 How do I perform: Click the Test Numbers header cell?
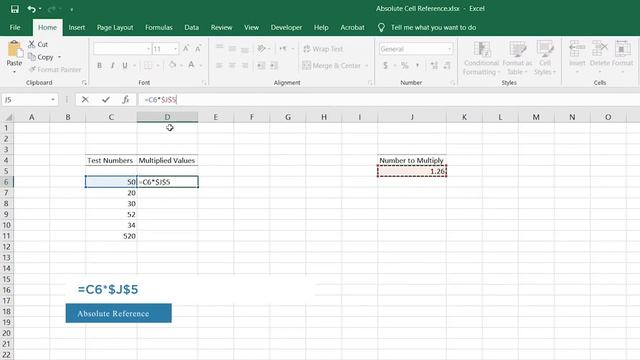(x=111, y=160)
